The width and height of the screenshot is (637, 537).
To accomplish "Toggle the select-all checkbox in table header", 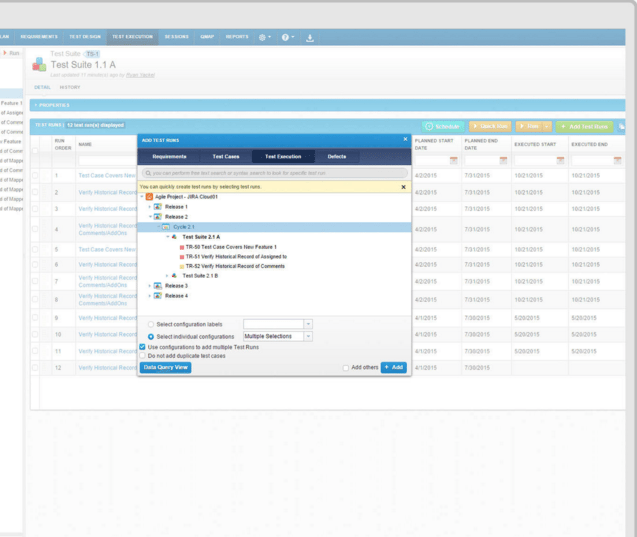I will tap(35, 151).
